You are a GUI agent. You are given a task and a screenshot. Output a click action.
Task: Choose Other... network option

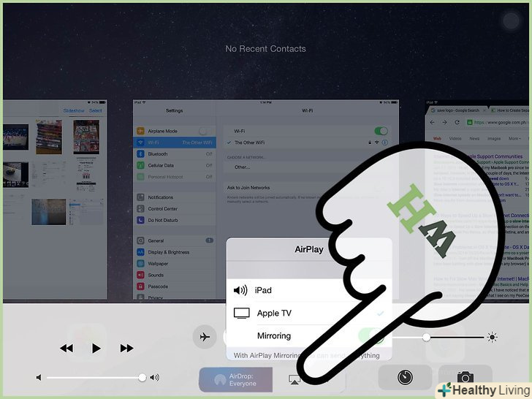tap(308, 167)
